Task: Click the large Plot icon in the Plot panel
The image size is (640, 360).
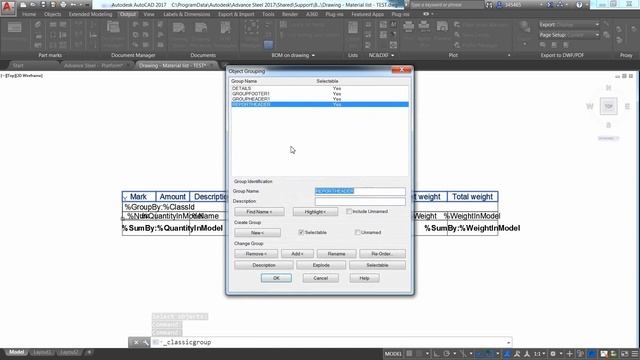Action: [x=408, y=27]
